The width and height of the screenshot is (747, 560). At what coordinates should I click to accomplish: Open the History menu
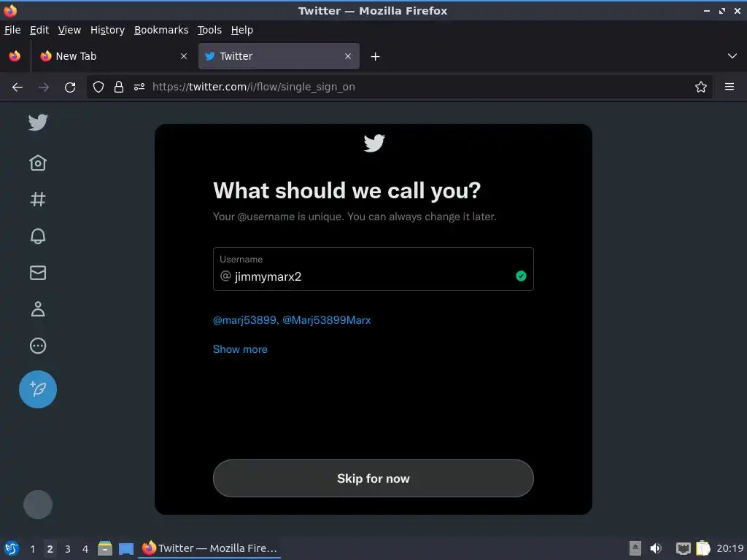(x=108, y=30)
